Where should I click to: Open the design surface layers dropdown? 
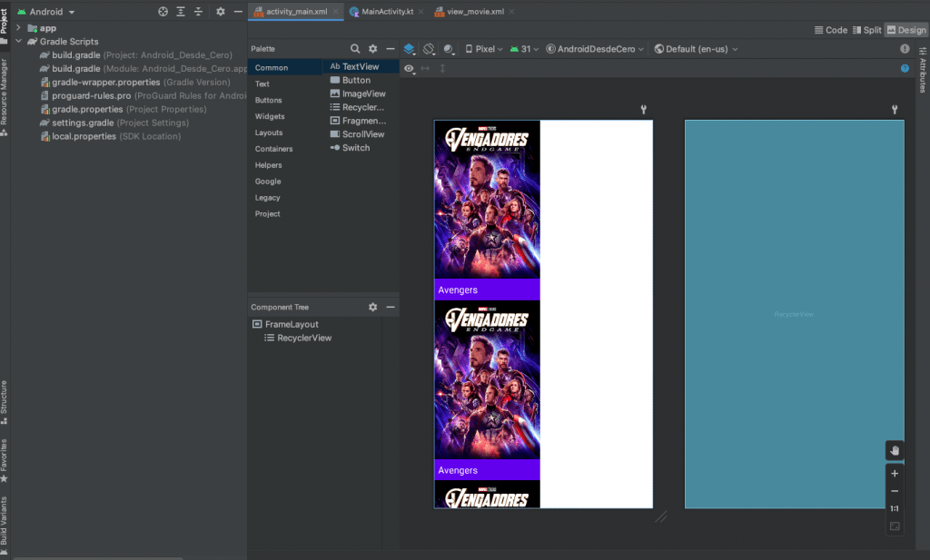pos(410,49)
